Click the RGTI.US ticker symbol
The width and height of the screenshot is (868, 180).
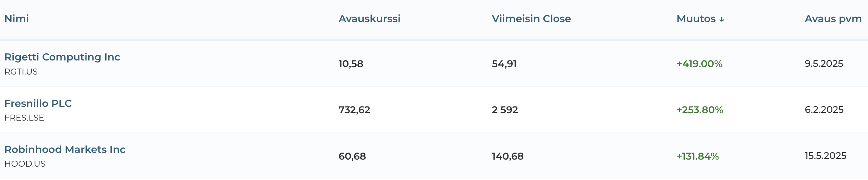pos(21,72)
